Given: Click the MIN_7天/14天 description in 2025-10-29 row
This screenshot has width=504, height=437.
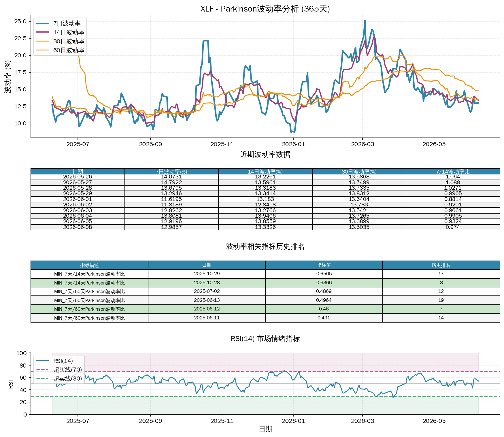Looking at the screenshot, I should (x=89, y=274).
